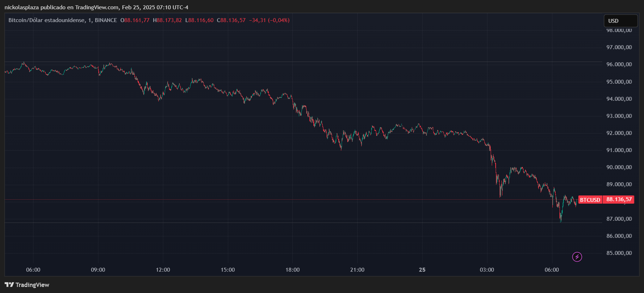Click the high value H88.173,82
644x293 pixels.
click(x=167, y=20)
